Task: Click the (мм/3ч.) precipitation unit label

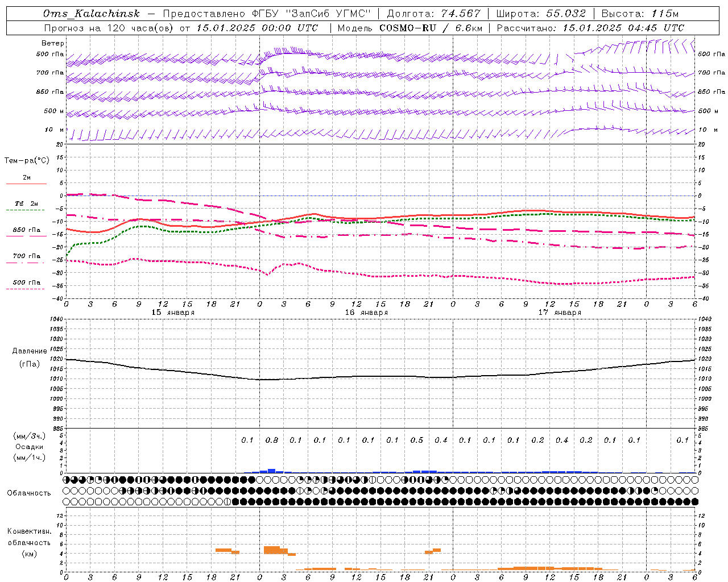Action: click(30, 436)
